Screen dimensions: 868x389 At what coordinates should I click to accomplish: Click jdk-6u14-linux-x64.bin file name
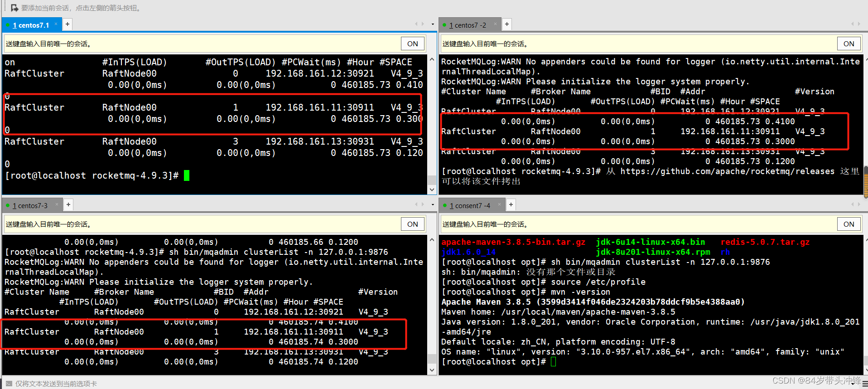pos(650,242)
